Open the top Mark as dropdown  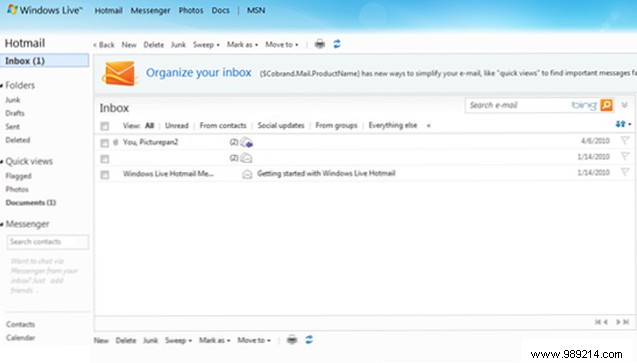(x=242, y=45)
